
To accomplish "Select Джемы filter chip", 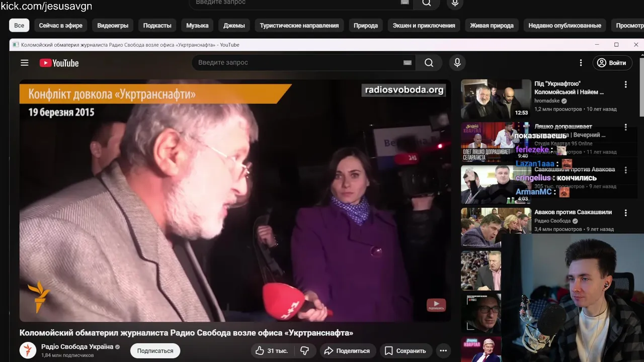I will point(234,25).
